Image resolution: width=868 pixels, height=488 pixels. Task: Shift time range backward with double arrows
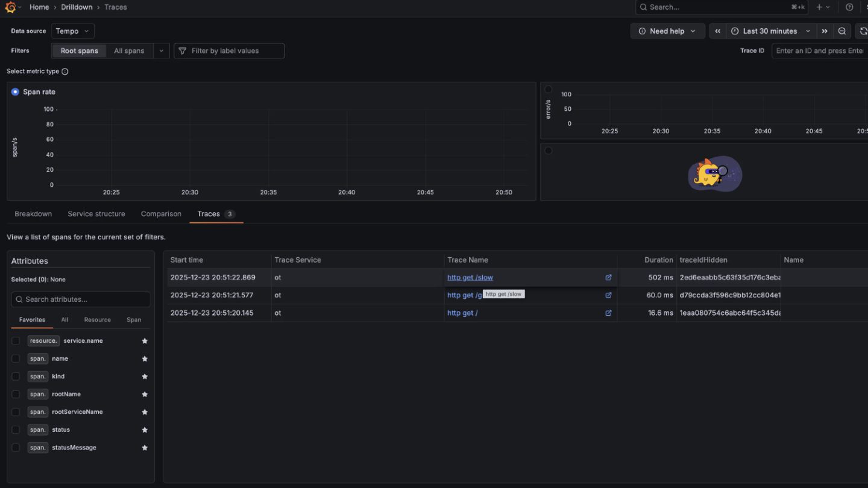(x=717, y=31)
